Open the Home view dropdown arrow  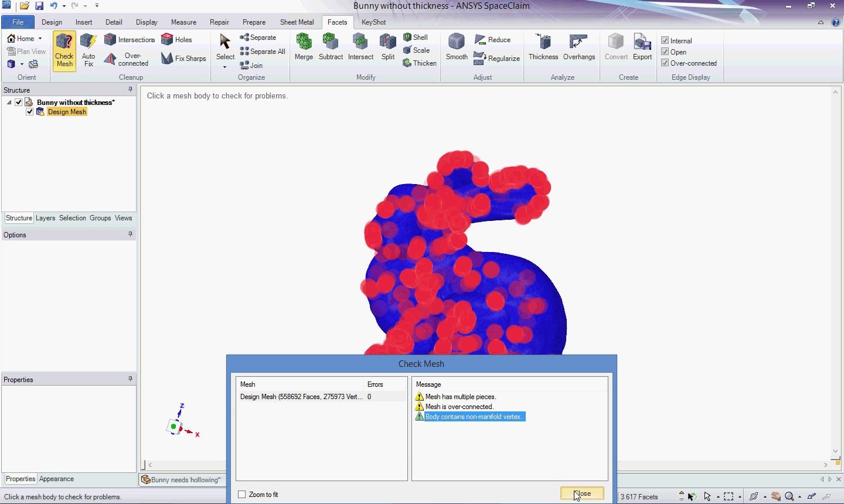[40, 39]
